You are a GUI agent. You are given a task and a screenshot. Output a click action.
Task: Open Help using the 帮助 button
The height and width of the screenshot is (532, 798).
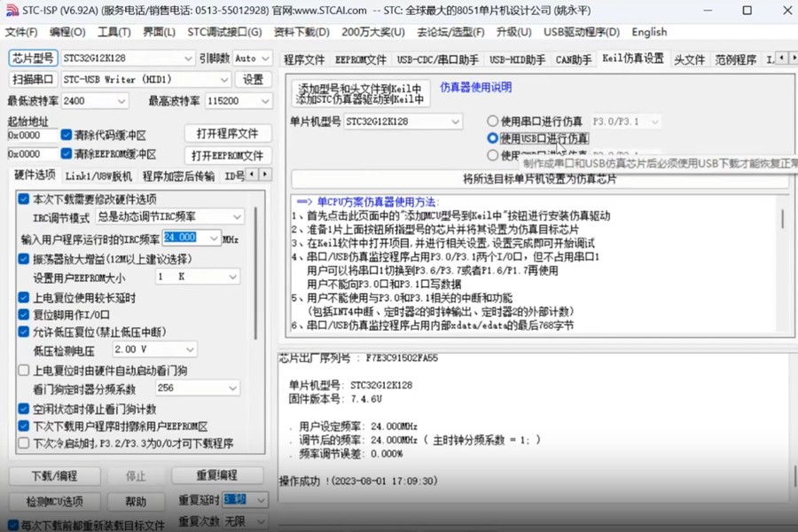136,501
